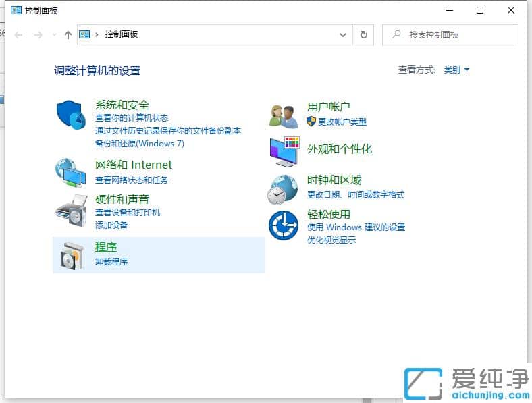Open 硬件和声音 category
The width and height of the screenshot is (532, 403).
pyautogui.click(x=122, y=199)
